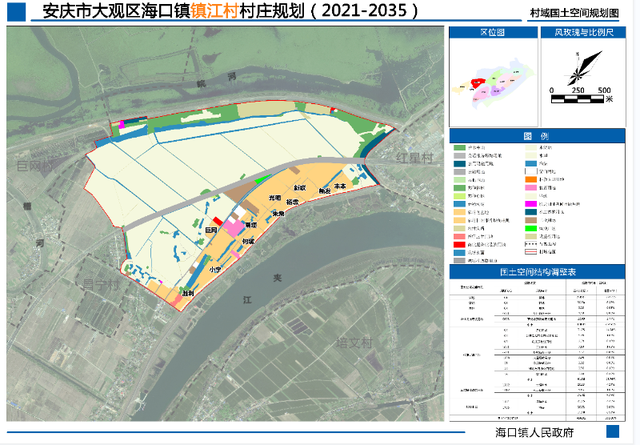The width and height of the screenshot is (640, 445).
Task: Click the 区位图 panel header
Action: [x=493, y=32]
